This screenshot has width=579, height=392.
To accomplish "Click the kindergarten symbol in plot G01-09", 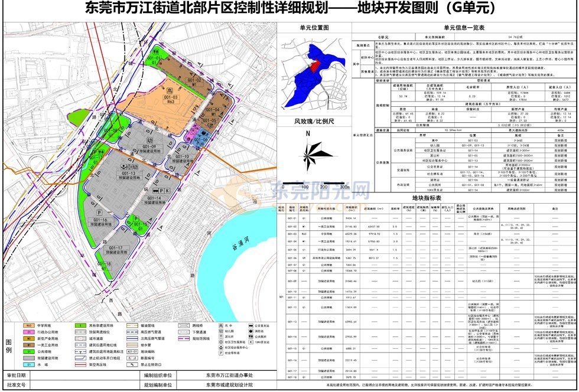I will (x=149, y=141).
